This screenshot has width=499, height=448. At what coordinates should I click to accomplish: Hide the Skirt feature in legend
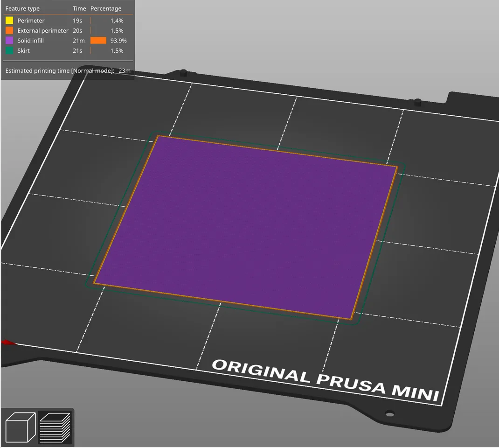[x=23, y=51]
